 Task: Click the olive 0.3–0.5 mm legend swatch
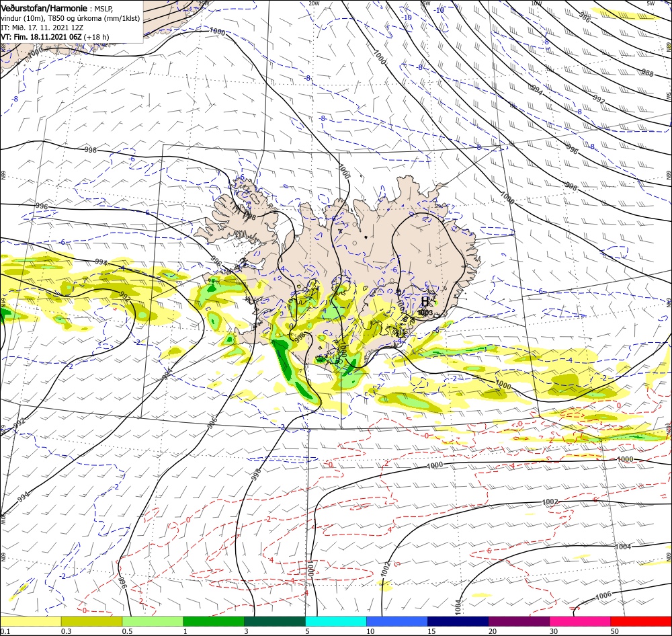[91, 621]
